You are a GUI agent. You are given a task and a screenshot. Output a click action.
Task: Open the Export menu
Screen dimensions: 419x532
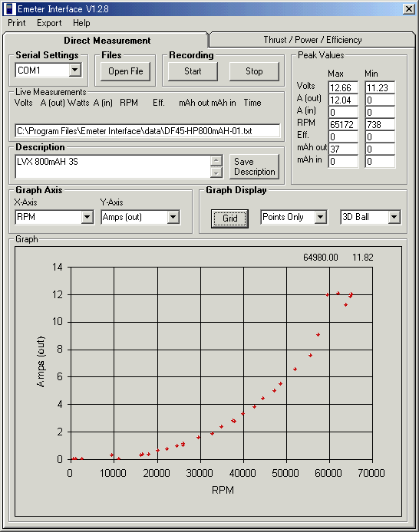49,23
